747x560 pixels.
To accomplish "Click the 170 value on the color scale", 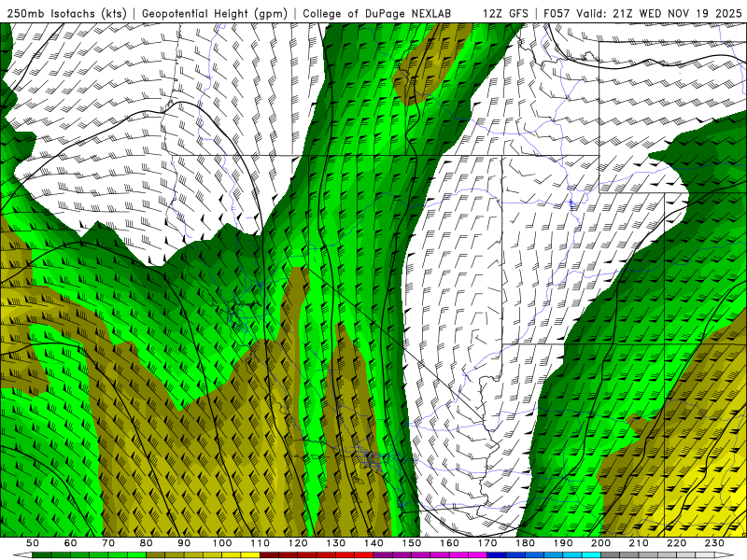I will coord(487,543).
